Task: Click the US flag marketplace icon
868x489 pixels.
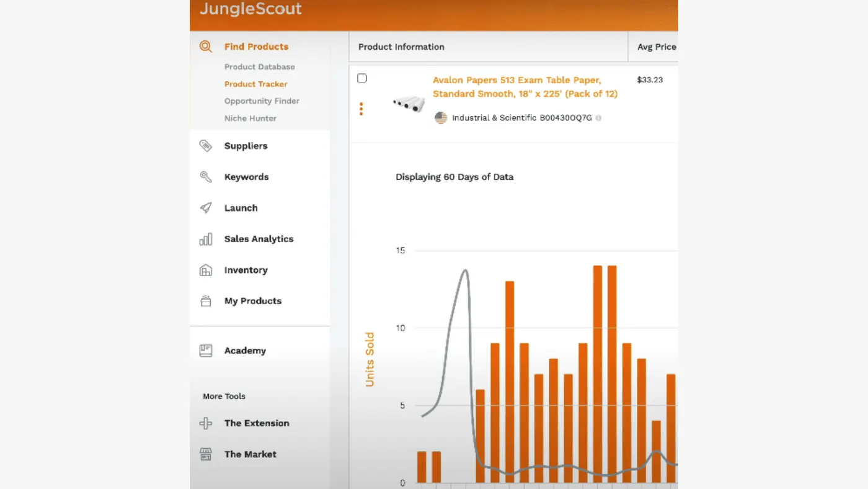Action: (441, 118)
